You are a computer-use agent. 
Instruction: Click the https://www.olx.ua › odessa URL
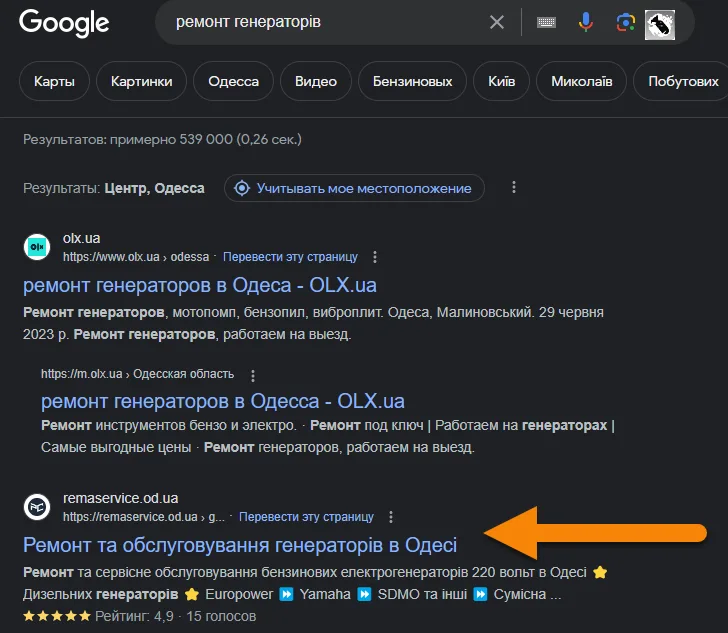pos(136,257)
